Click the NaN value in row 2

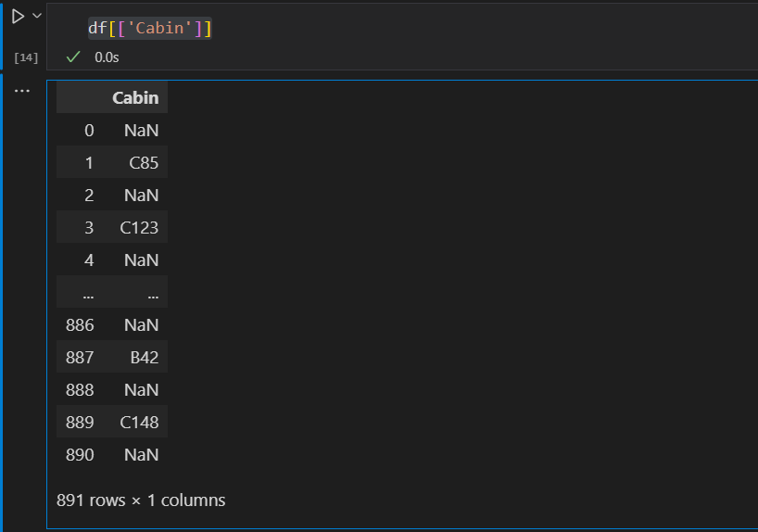click(x=141, y=196)
